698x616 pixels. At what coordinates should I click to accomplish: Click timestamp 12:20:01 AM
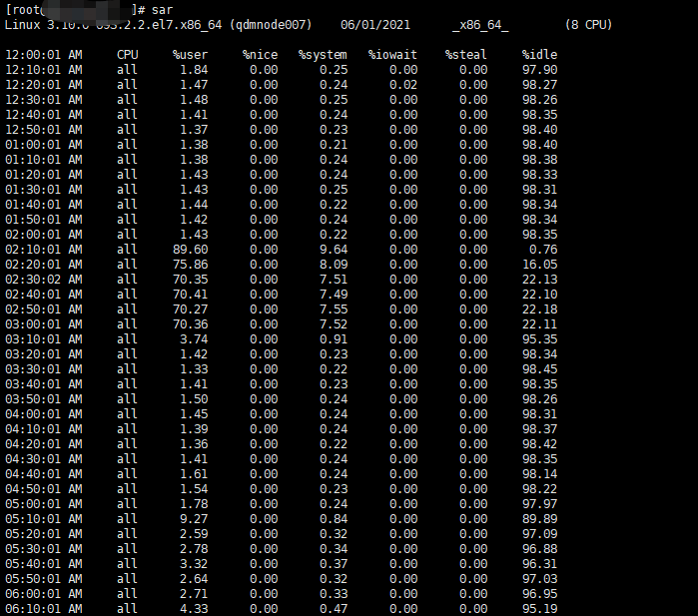pos(44,85)
